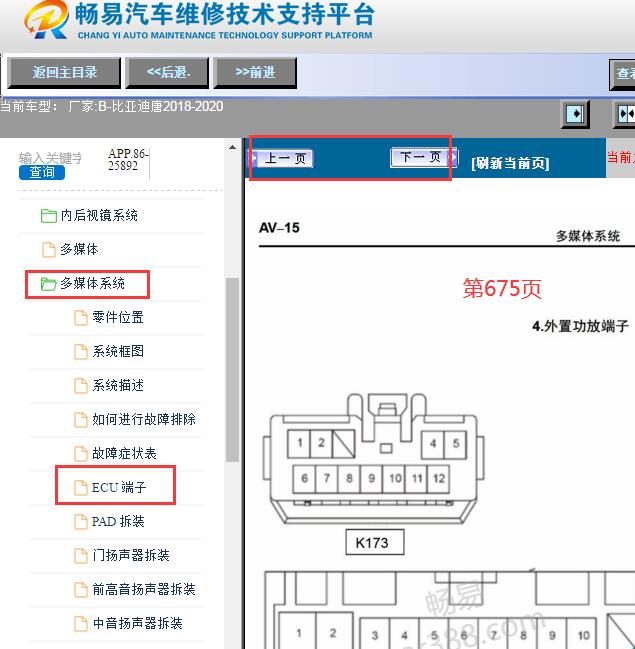This screenshot has width=635, height=649.
Task: Click the AV-15 page heading
Action: 279,228
